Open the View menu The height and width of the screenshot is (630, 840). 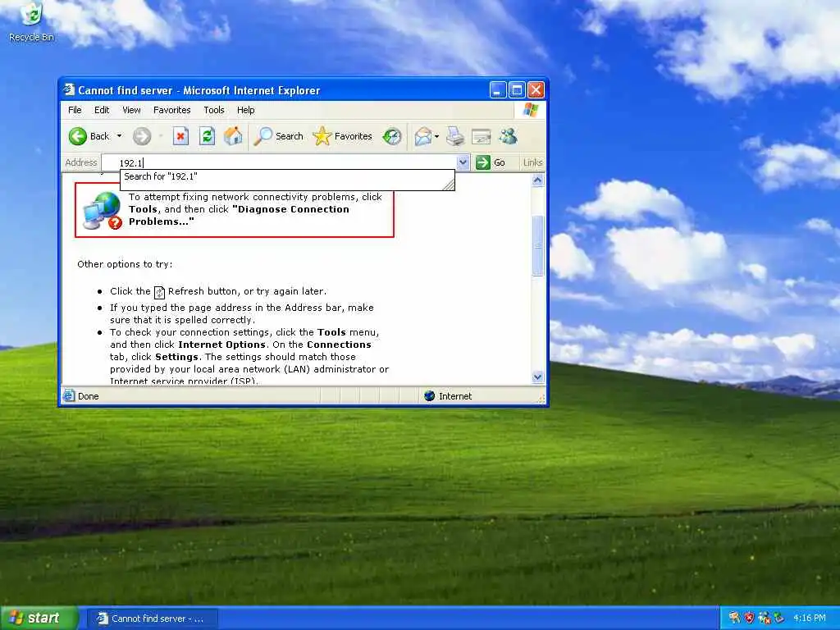[131, 110]
